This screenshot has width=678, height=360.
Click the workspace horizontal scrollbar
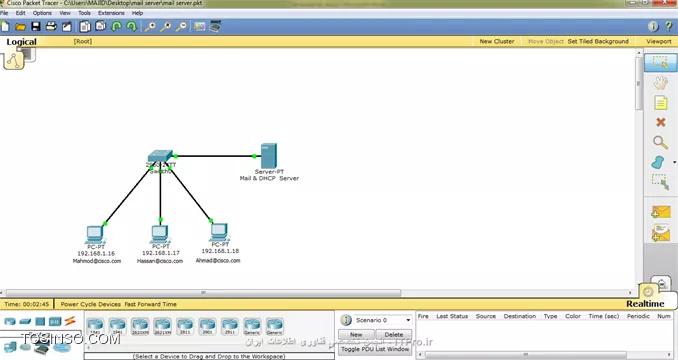tap(203, 293)
